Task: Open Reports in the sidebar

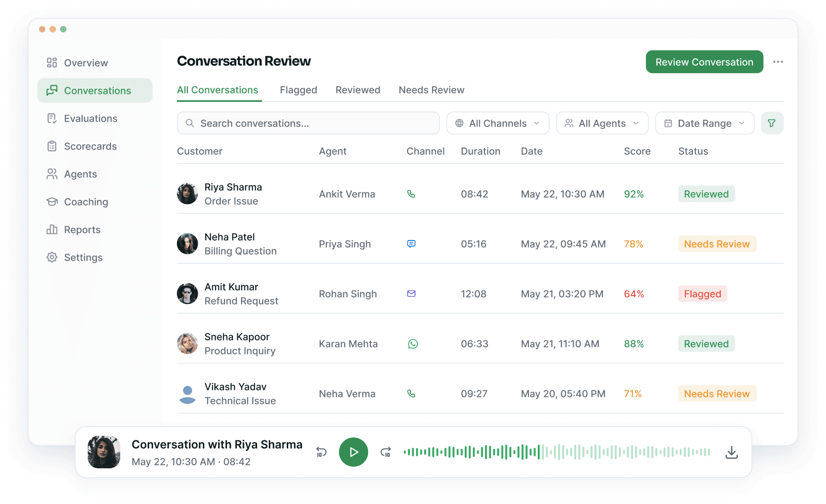Action: [x=95, y=230]
